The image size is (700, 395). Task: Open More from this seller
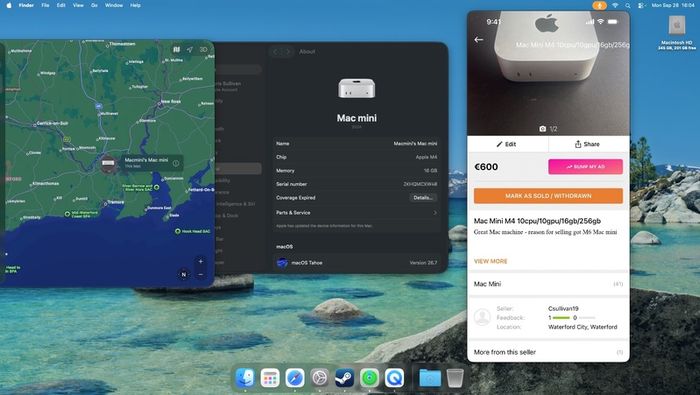548,352
